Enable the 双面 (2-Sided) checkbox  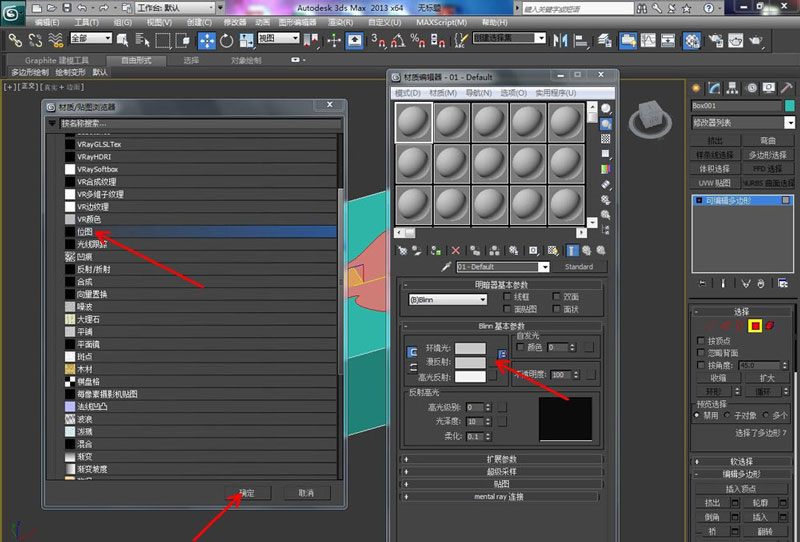(x=556, y=297)
